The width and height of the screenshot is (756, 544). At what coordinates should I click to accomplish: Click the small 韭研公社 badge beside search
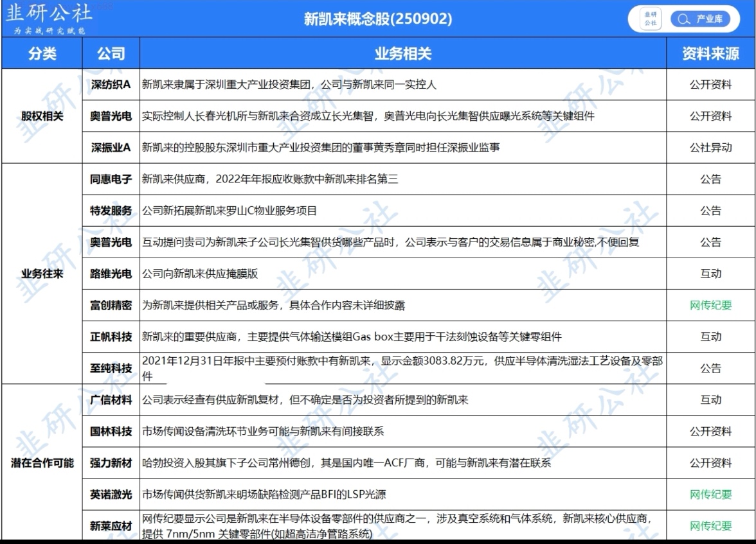coord(651,19)
